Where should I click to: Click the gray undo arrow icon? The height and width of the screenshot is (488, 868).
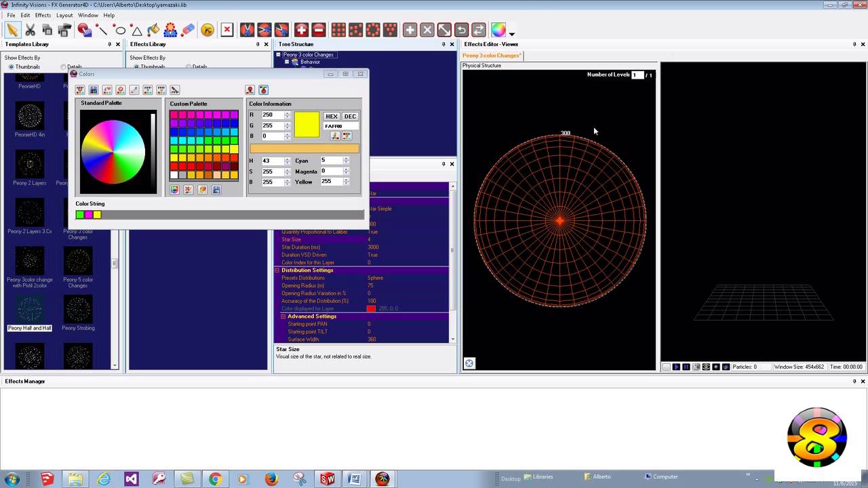[x=461, y=30]
